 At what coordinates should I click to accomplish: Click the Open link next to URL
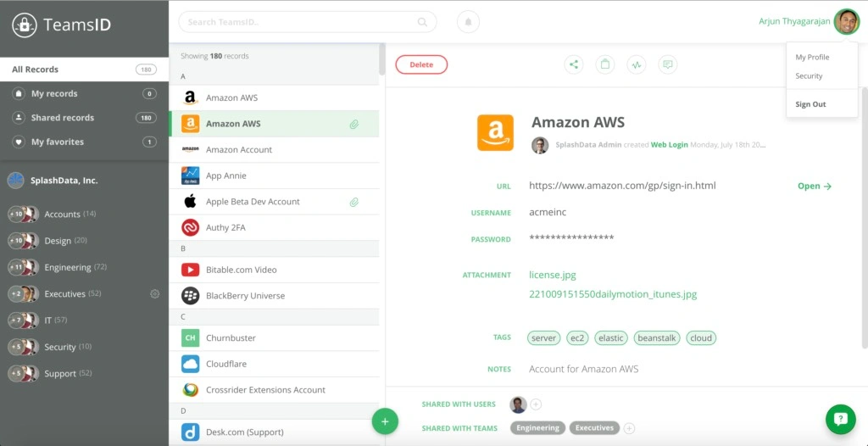pyautogui.click(x=815, y=187)
